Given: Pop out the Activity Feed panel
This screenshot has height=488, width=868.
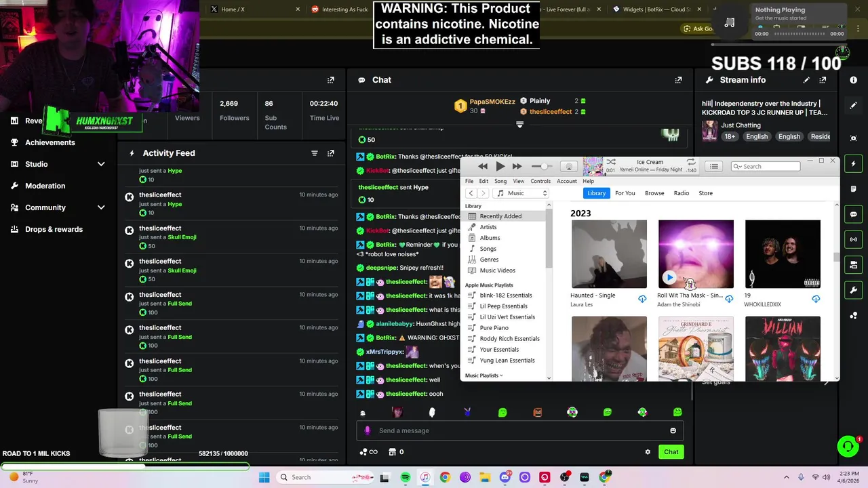Looking at the screenshot, I should click(x=331, y=153).
